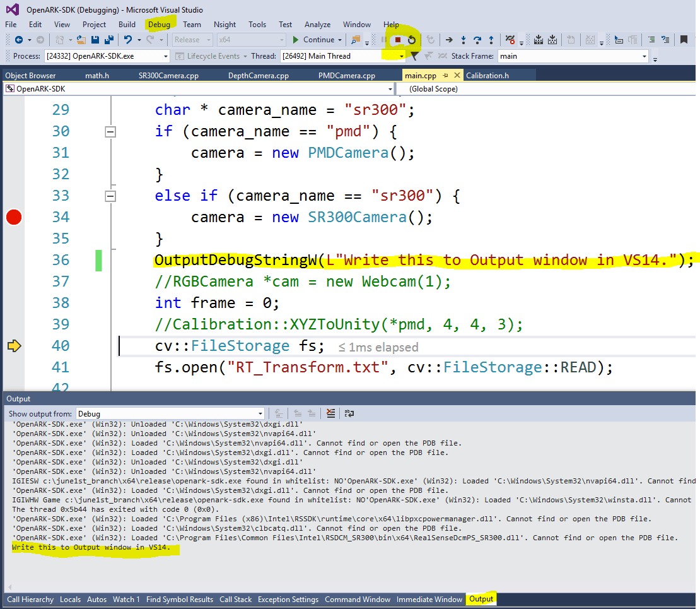Toggle pin on the main.cpp tab
This screenshot has height=609, width=700.
[445, 76]
